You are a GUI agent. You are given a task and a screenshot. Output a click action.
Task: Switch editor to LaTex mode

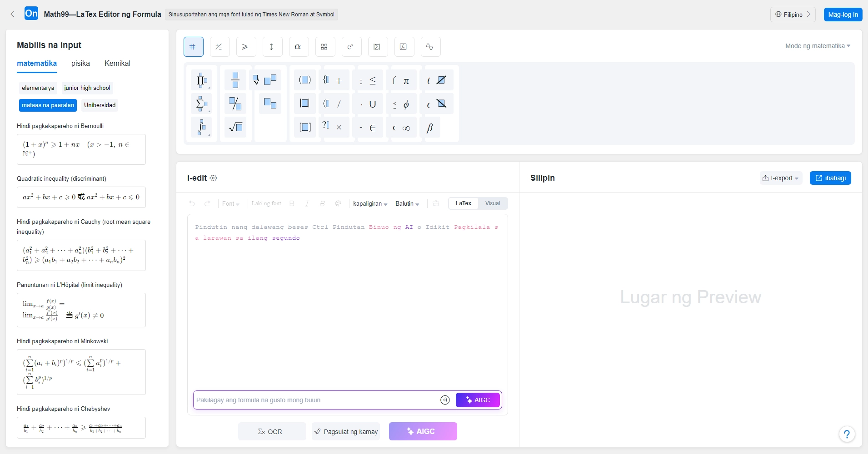tap(464, 203)
